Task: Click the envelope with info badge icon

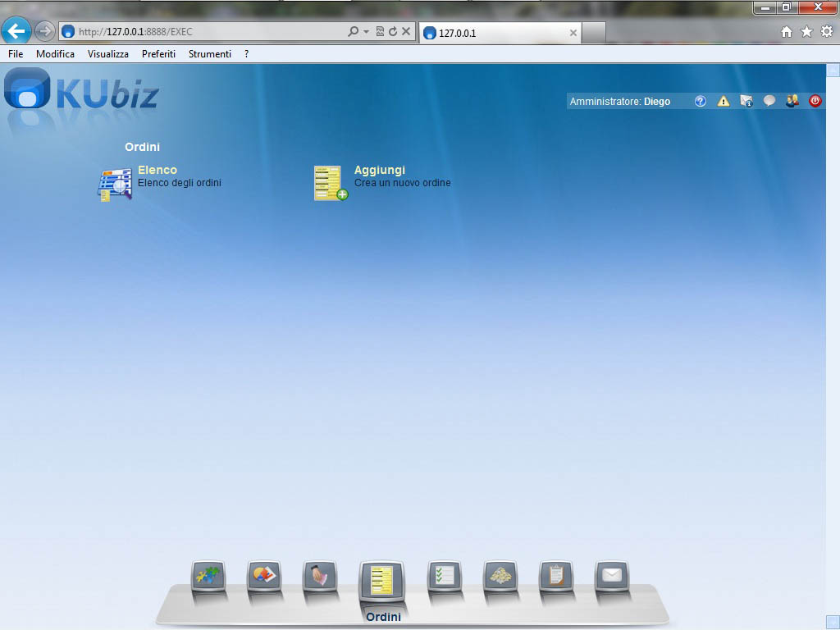Action: [746, 102]
